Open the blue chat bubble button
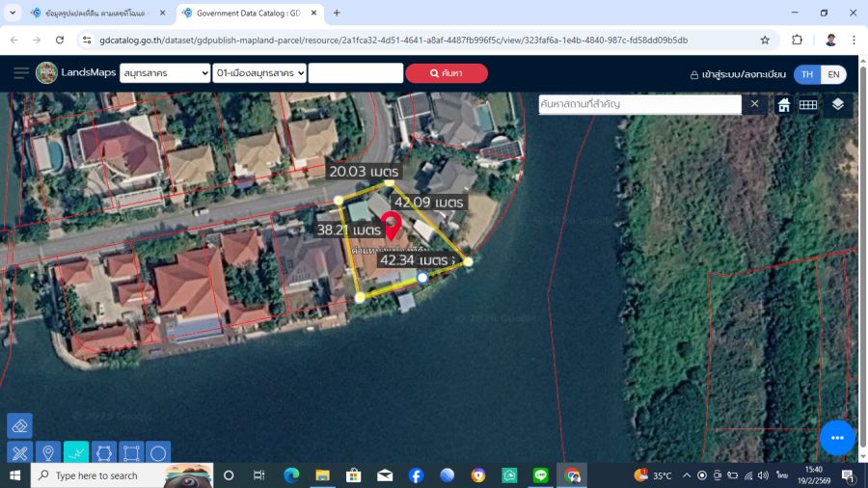Image resolution: width=868 pixels, height=488 pixels. [836, 437]
